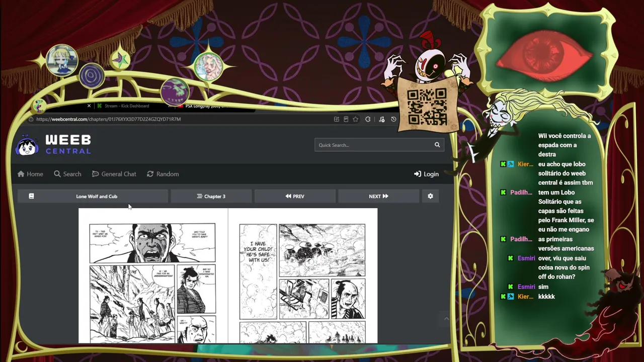Click the login arrow icon

[x=418, y=174]
